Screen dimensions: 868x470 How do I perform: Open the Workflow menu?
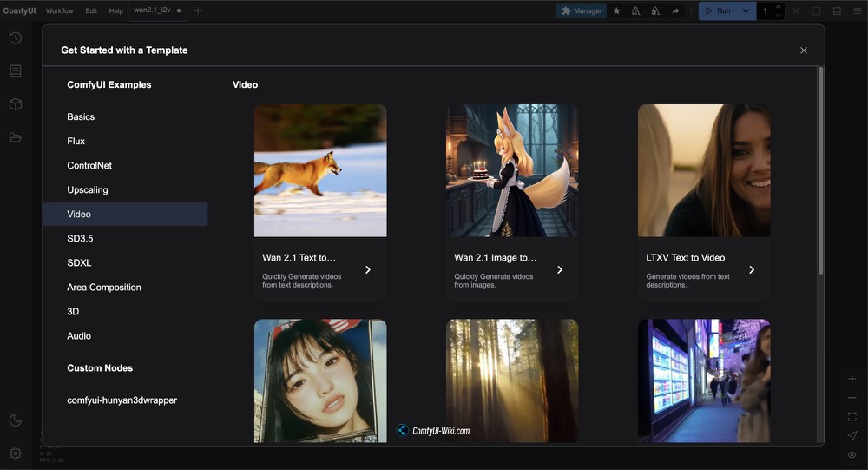point(59,11)
